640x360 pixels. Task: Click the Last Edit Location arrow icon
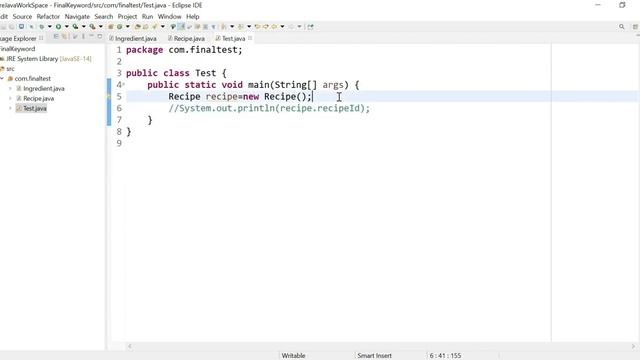click(x=258, y=27)
